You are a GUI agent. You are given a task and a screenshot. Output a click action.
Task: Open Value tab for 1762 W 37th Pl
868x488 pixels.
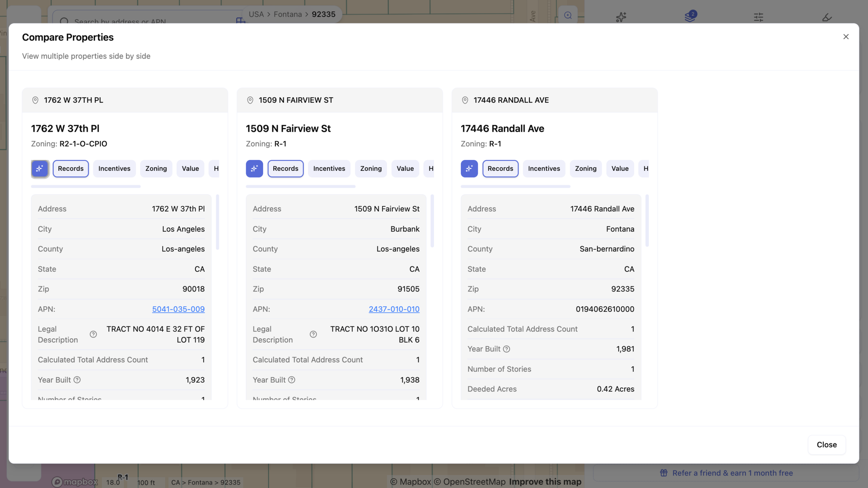click(190, 168)
